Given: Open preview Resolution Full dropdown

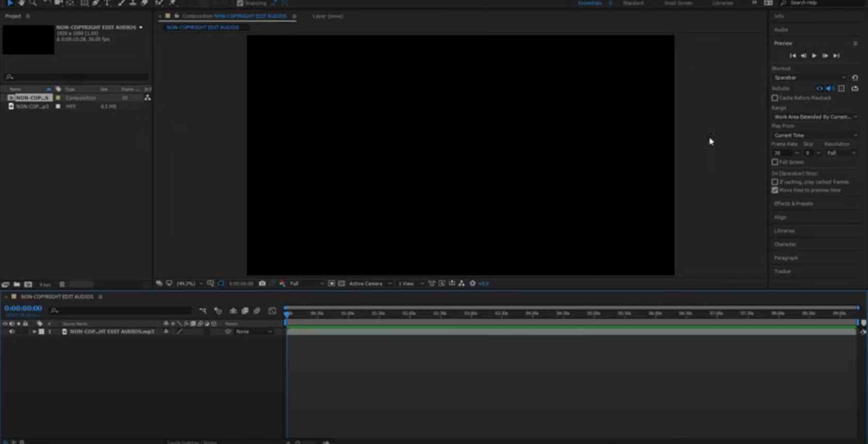Looking at the screenshot, I should pyautogui.click(x=841, y=153).
